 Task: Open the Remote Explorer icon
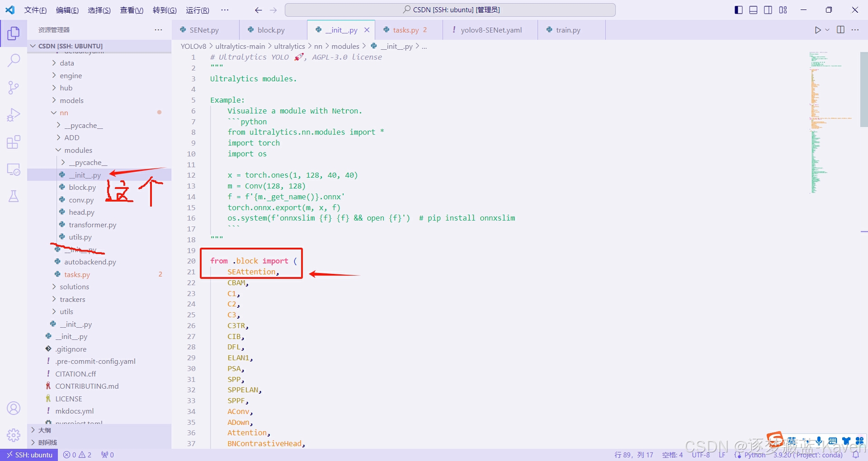point(14,169)
